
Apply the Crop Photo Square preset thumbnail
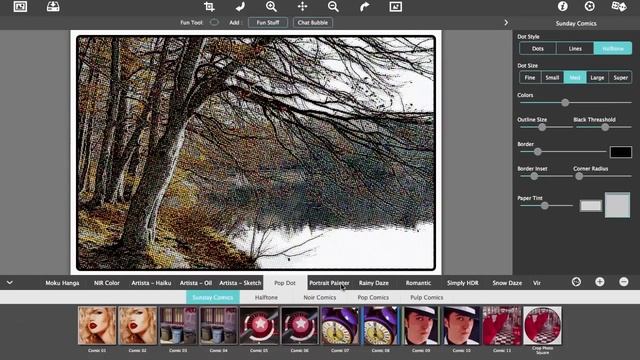tap(542, 326)
